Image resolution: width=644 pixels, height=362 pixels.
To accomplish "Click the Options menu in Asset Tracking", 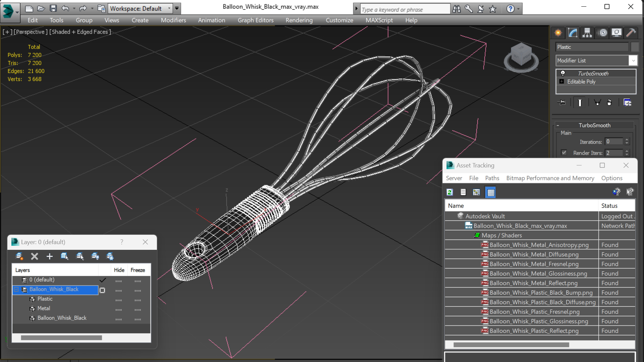I will point(612,178).
